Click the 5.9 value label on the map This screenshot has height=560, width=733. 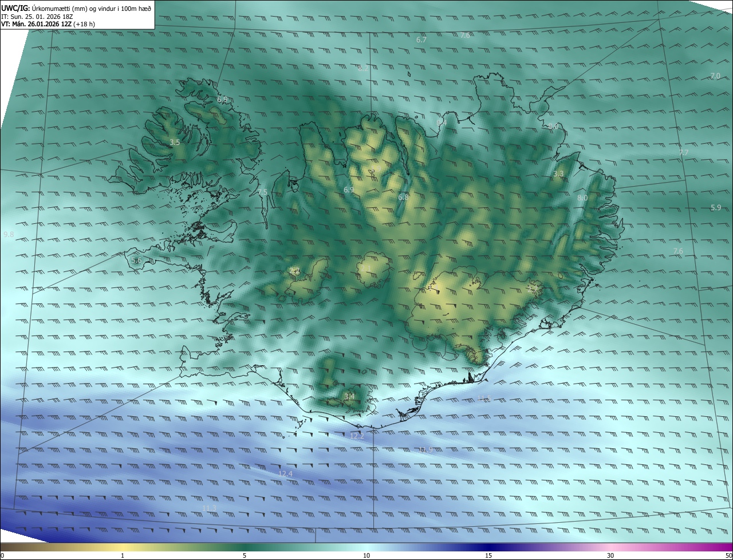point(716,207)
